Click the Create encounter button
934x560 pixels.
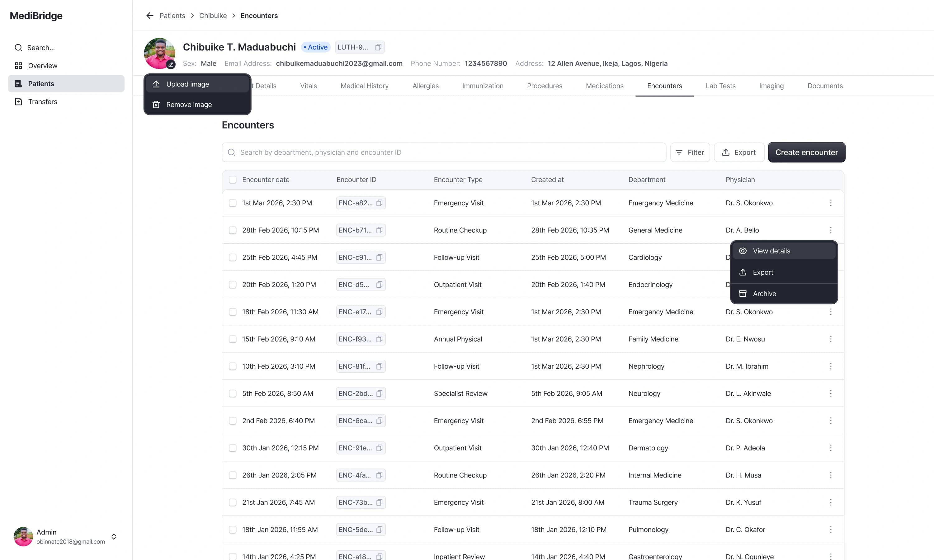tap(806, 152)
